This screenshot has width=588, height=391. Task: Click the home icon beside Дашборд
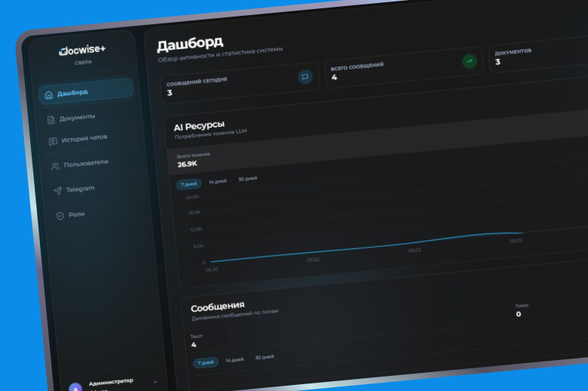pyautogui.click(x=49, y=95)
